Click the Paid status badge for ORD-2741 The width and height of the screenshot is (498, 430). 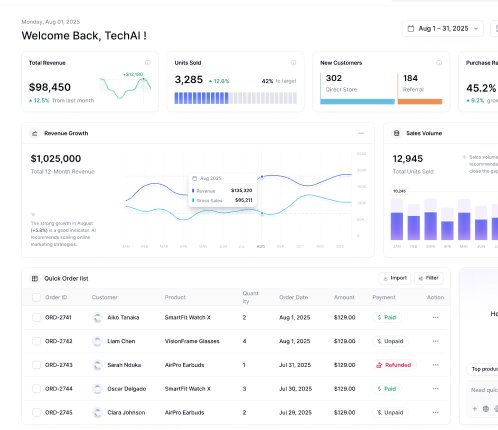387,317
